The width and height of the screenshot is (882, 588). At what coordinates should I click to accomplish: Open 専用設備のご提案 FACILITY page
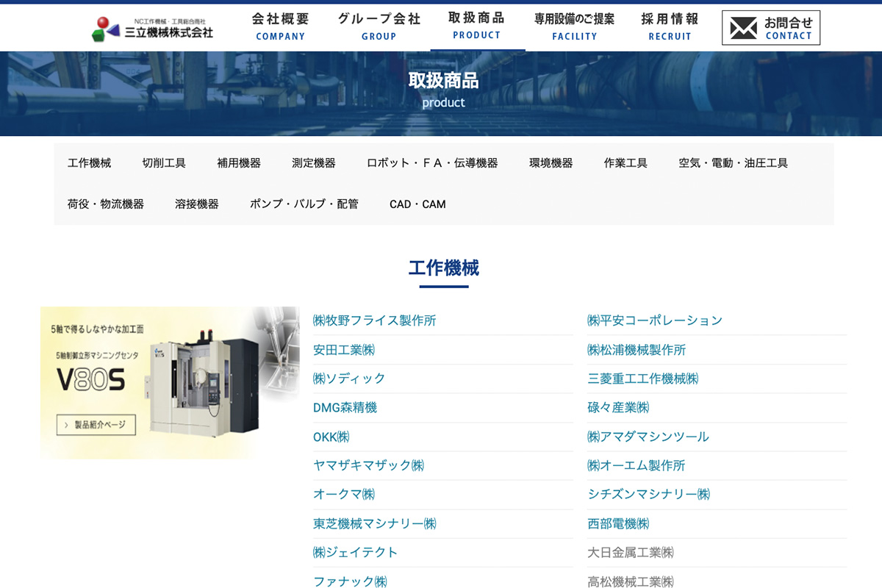point(574,26)
